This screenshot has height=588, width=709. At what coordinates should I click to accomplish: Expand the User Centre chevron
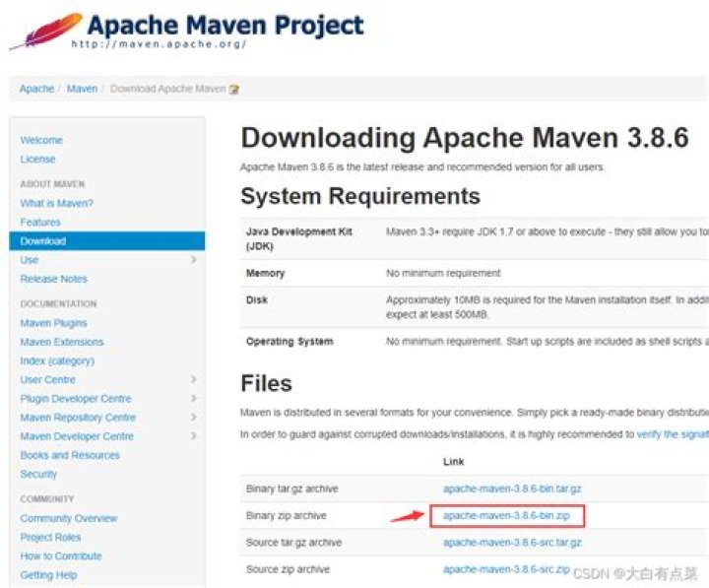tap(194, 379)
